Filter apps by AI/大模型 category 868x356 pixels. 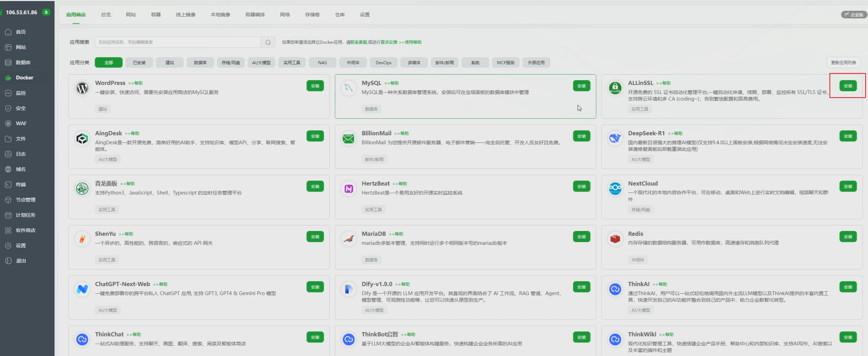[x=261, y=63]
